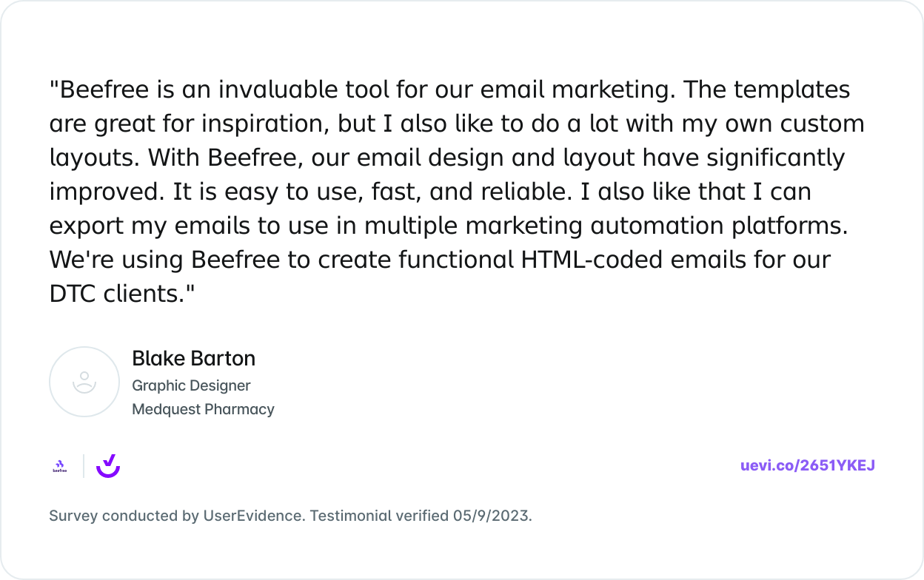Click Blake Barton's avatar placeholder icon
Image resolution: width=924 pixels, height=580 pixels.
[84, 382]
